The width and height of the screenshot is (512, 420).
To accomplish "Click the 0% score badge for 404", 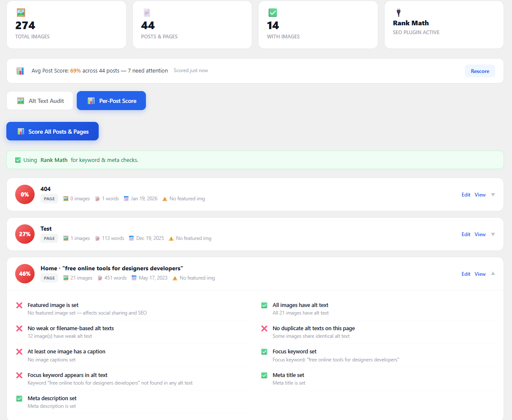I will [25, 194].
